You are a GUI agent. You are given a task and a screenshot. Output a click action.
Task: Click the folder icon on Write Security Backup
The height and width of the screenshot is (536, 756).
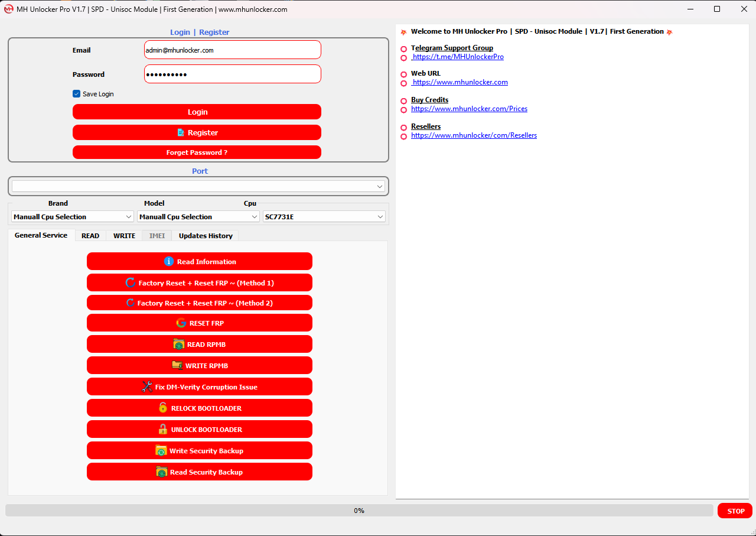(x=161, y=450)
